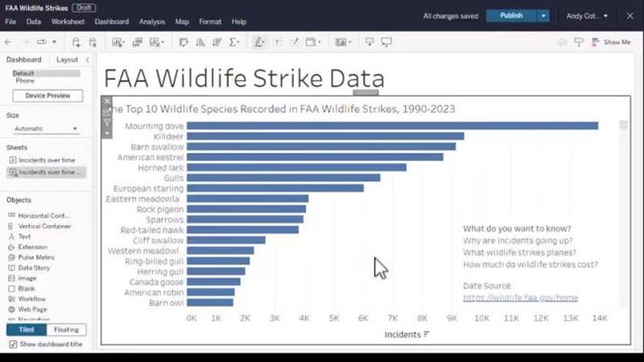
Task: Click the Mourning dove bar
Action: click(x=392, y=126)
